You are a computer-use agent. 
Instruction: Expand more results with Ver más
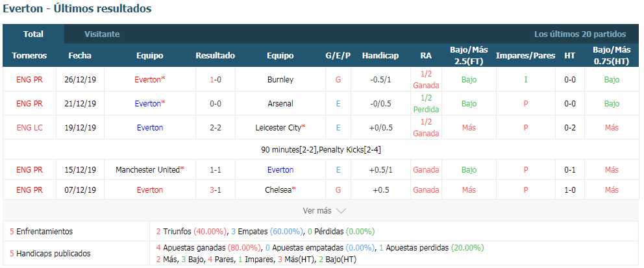pos(325,210)
